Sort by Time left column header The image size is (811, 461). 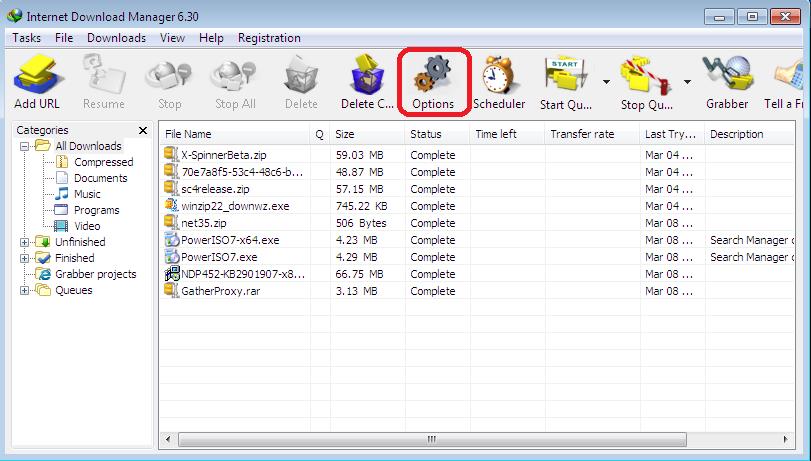[x=507, y=134]
